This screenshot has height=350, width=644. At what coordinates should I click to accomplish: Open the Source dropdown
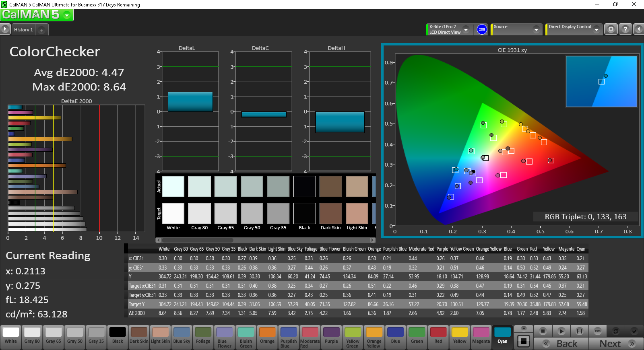coord(516,29)
